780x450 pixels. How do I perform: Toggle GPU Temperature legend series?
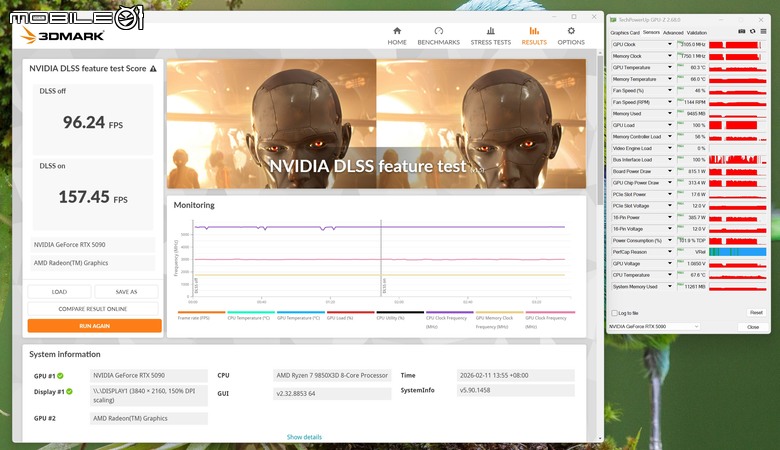tap(300, 316)
